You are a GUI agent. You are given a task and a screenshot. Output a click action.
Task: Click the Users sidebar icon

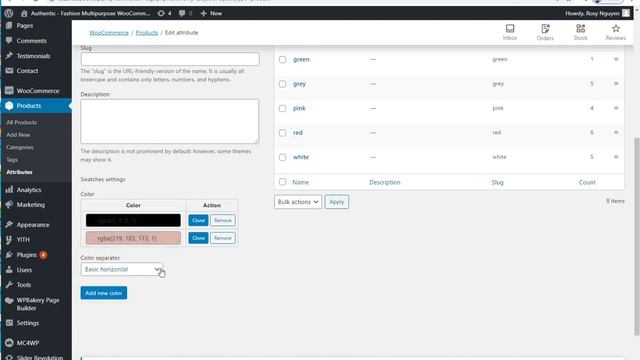tap(9, 270)
